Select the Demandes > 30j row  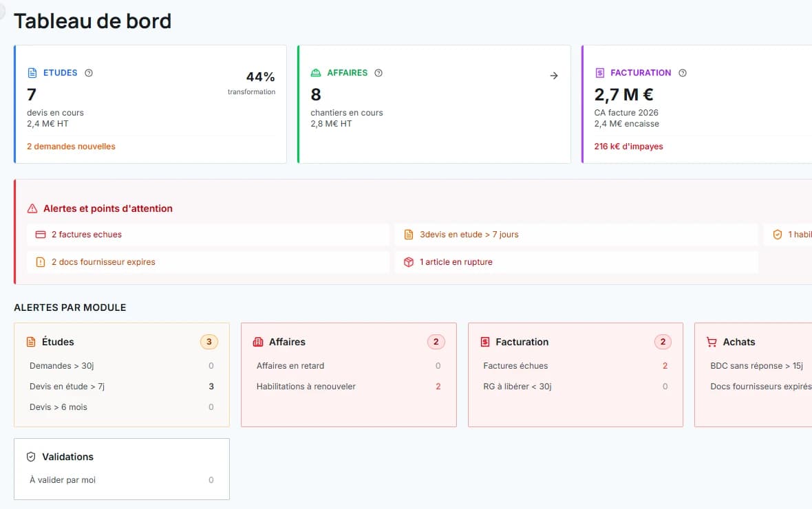tap(122, 365)
